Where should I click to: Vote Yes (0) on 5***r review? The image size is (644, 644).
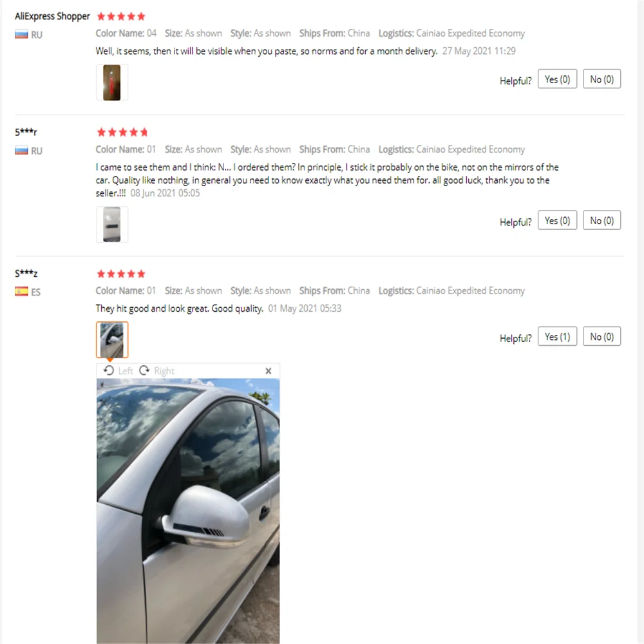pos(557,220)
